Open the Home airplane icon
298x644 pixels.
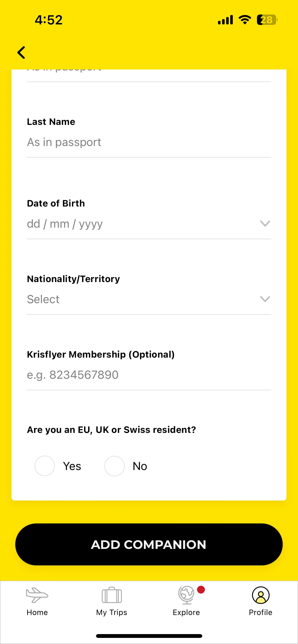(x=37, y=595)
